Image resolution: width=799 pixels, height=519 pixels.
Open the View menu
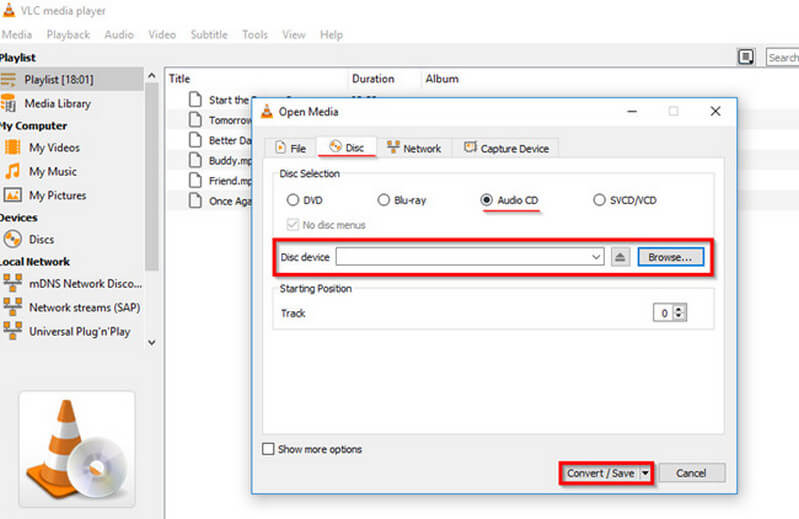(294, 35)
